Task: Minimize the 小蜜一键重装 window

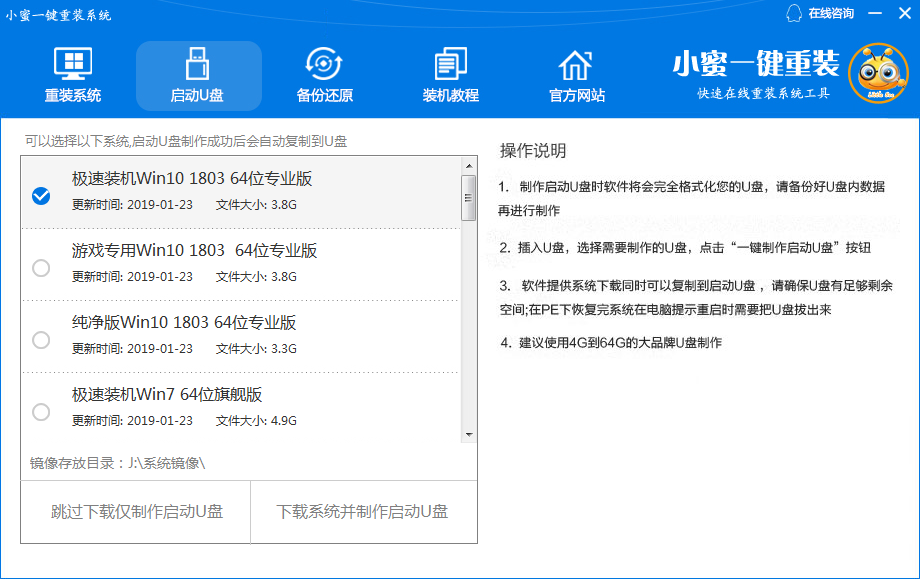Action: [x=876, y=14]
